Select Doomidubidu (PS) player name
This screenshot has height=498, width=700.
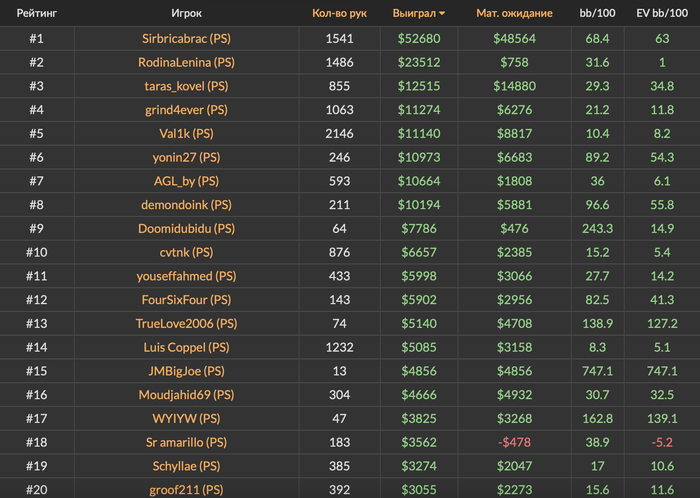click(186, 228)
